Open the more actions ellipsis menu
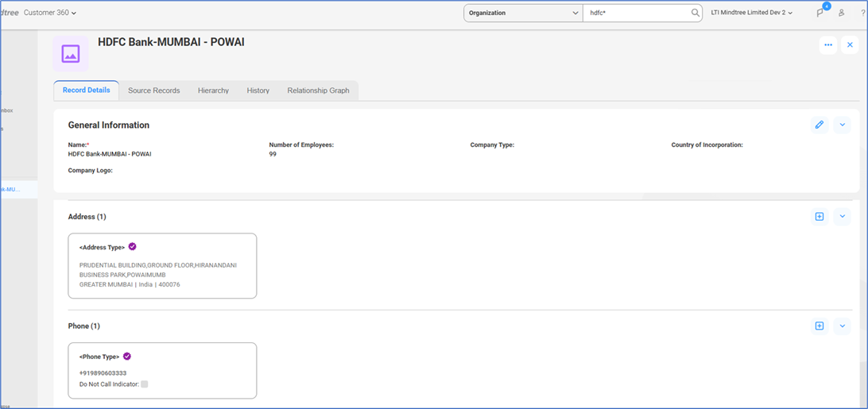Viewport: 868px width, 409px height. 828,45
